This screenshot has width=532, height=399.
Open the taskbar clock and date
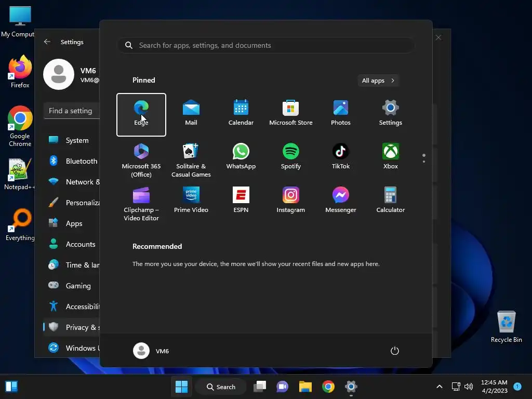(x=495, y=387)
